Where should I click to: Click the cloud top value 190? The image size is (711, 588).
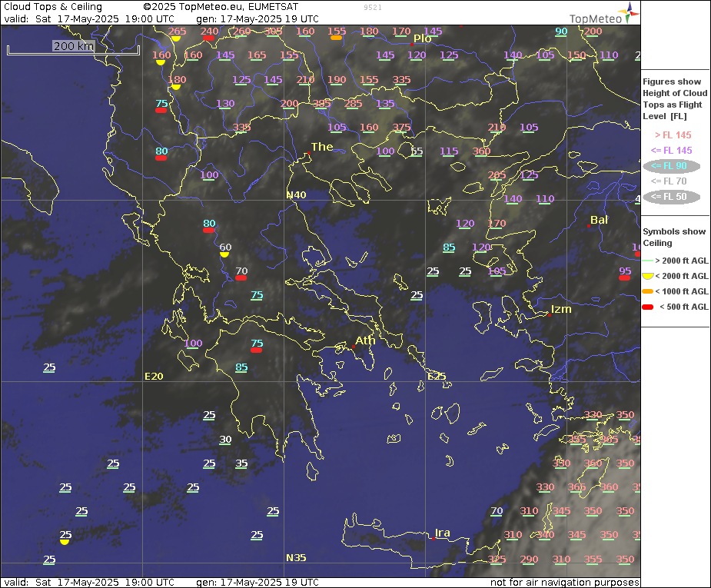(337, 79)
